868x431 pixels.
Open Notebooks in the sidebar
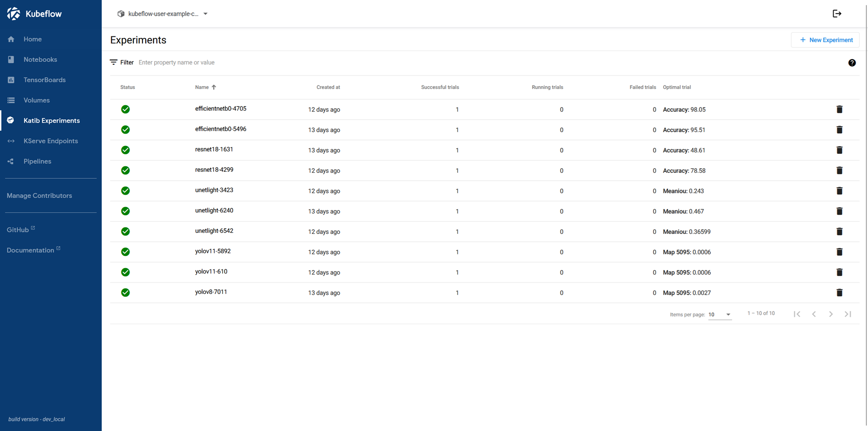(40, 59)
